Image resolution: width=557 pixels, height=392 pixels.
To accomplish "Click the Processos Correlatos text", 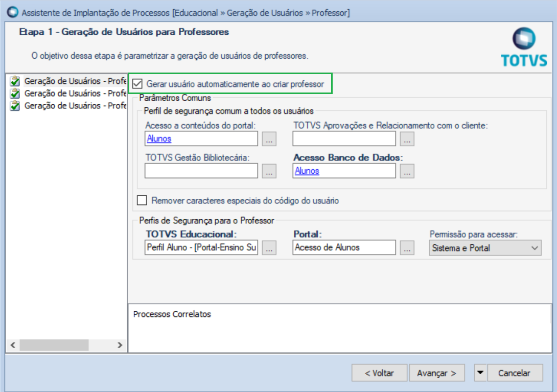I will pyautogui.click(x=172, y=314).
